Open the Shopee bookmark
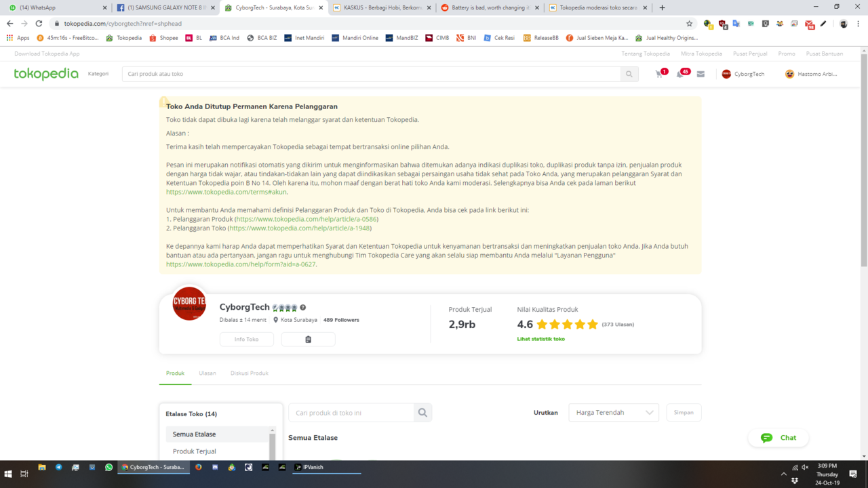This screenshot has width=868, height=488. tap(163, 38)
